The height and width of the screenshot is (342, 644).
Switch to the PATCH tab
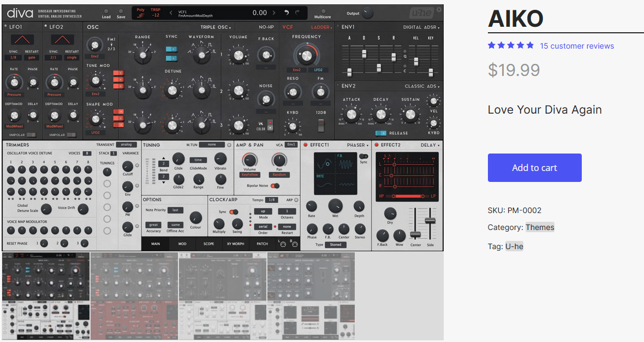pyautogui.click(x=262, y=244)
